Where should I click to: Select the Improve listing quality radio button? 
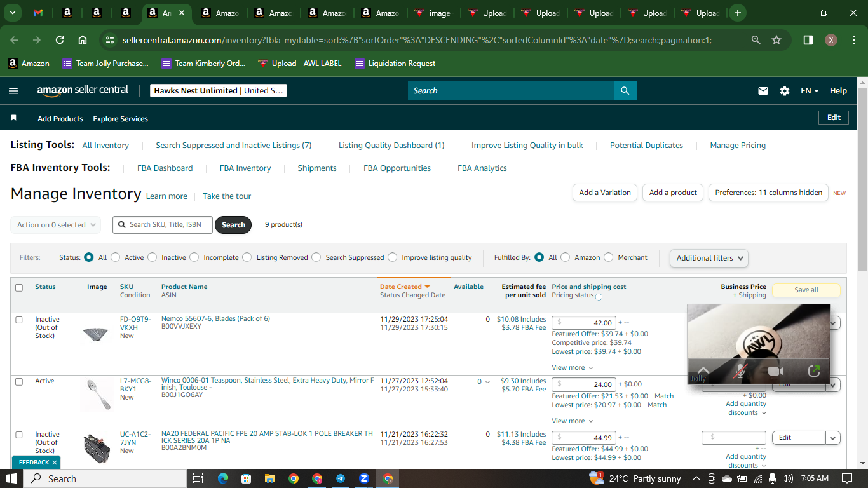point(393,257)
